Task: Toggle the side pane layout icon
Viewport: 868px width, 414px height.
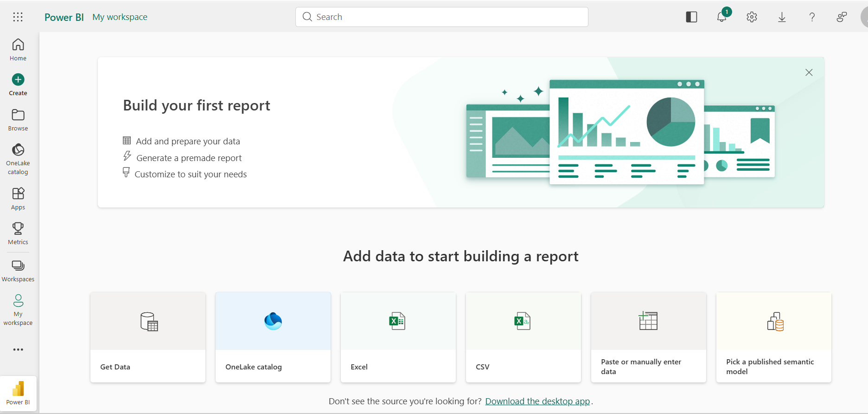Action: tap(691, 17)
